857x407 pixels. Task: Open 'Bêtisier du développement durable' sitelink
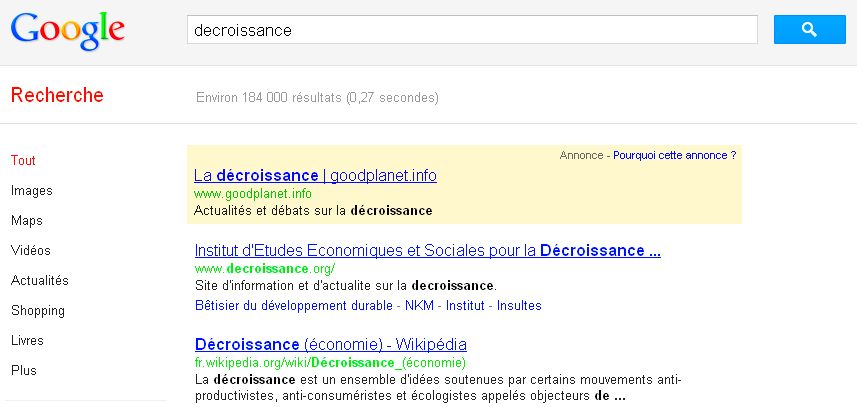pyautogui.click(x=294, y=305)
